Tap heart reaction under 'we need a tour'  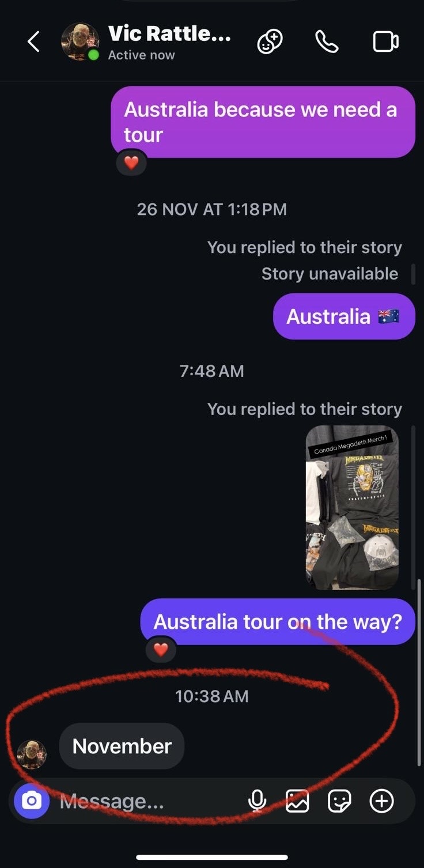click(x=131, y=163)
